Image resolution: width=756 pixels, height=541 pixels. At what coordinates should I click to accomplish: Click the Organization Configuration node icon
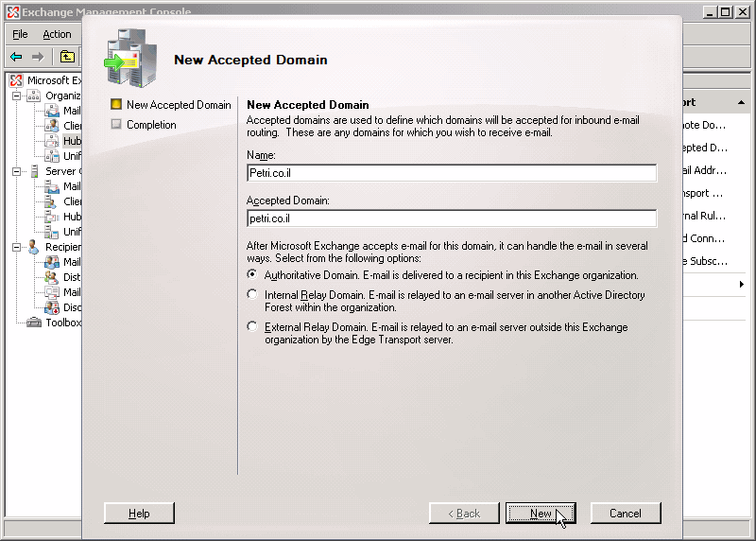pyautogui.click(x=34, y=96)
